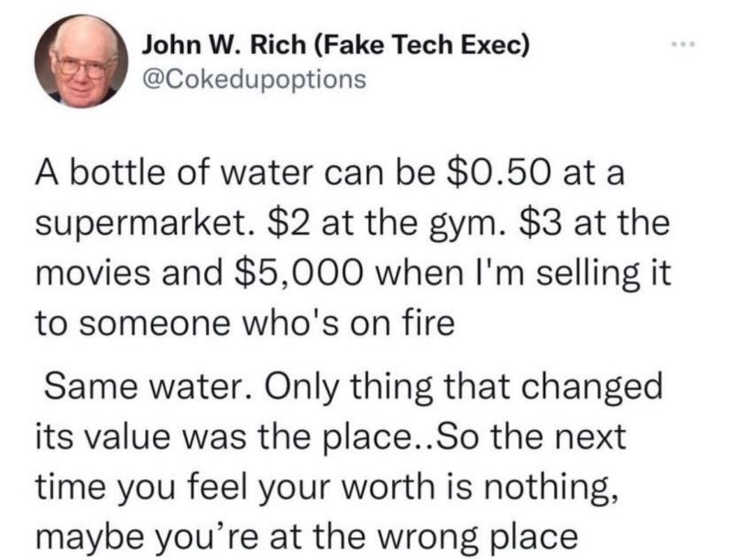Click the "(Fake Tech Exec)" name portion

pos(420,45)
